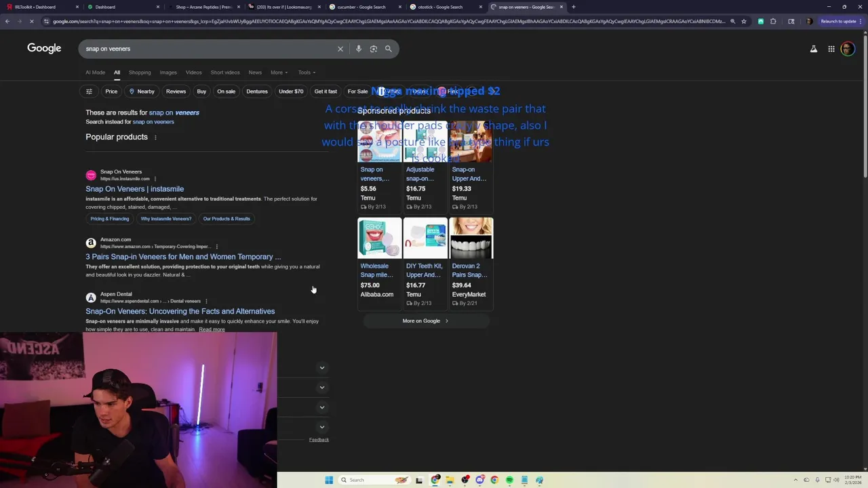The height and width of the screenshot is (488, 868).
Task: Search instead for snap on veeners
Action: click(x=153, y=122)
